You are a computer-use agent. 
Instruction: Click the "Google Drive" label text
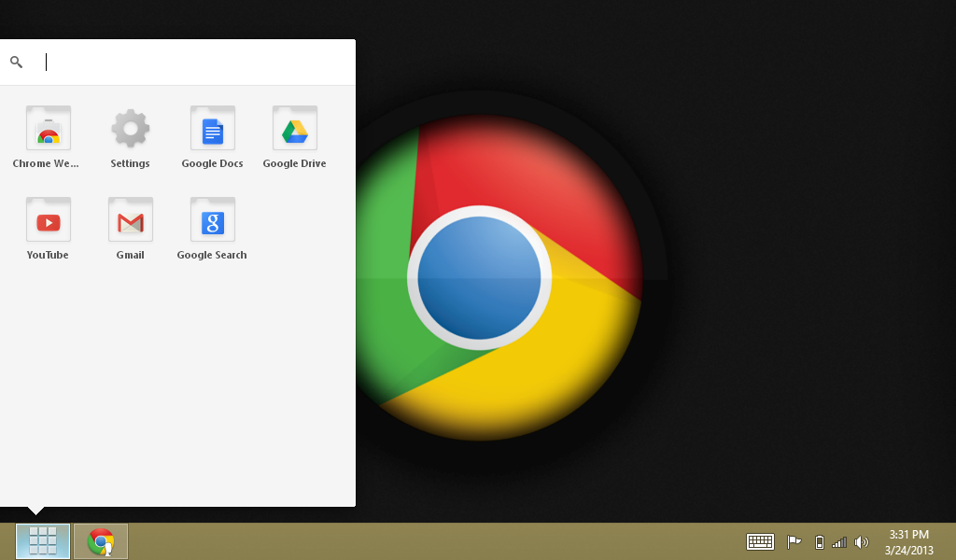(294, 163)
